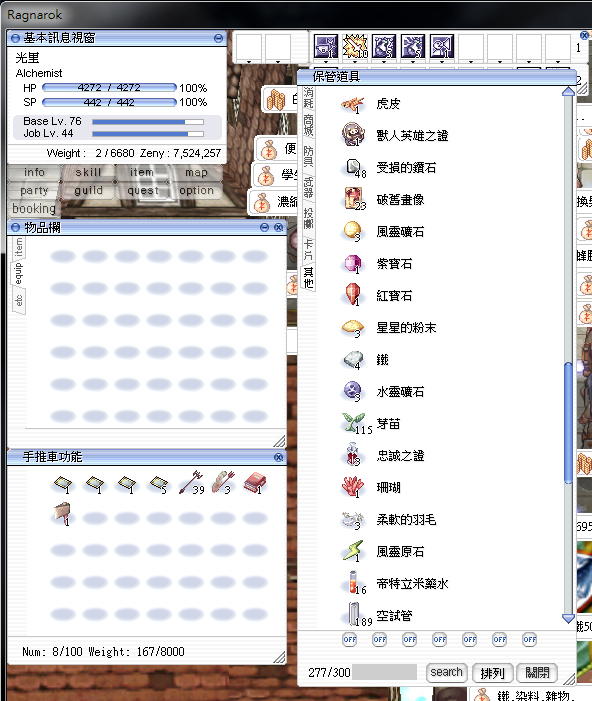Select the axe item in cart's second row

click(62, 514)
